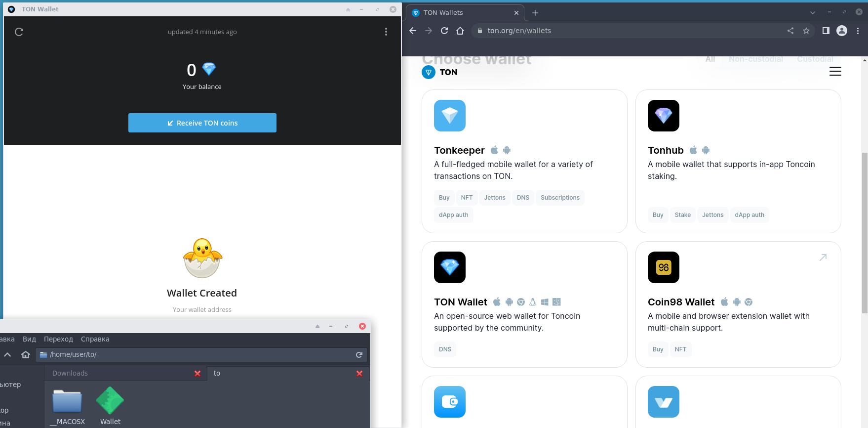Go to parent folder in file manager

coord(7,354)
